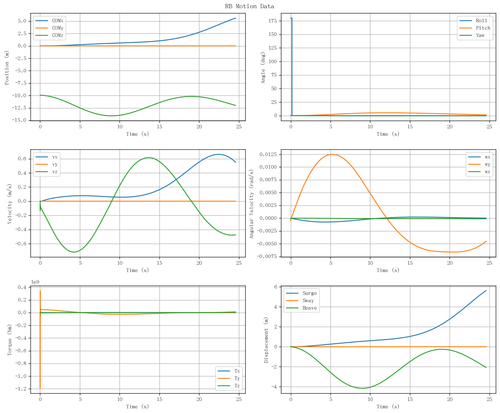
Task: Click 'Time (s)' label under Velocity plot
Action: pos(138,270)
